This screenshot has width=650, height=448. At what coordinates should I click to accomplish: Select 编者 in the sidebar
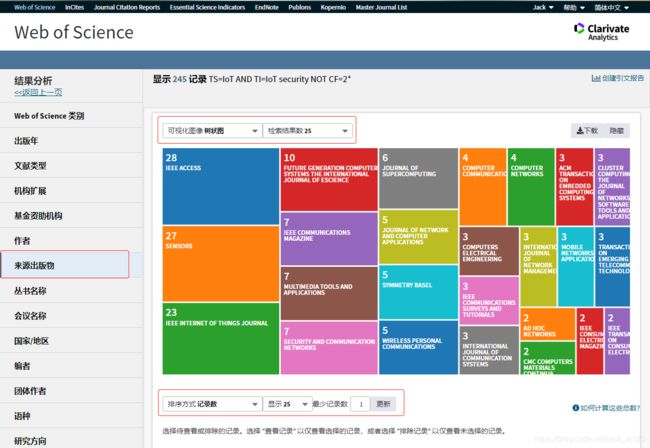71,366
